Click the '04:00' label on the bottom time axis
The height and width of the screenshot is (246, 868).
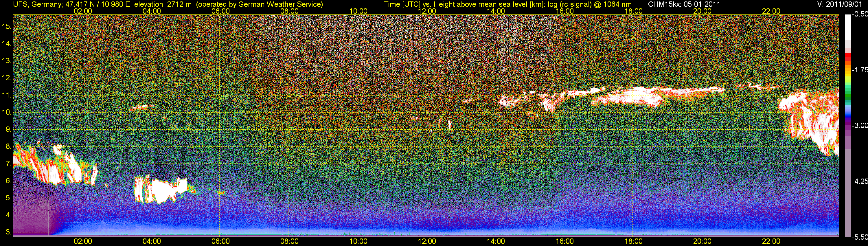pos(152,241)
